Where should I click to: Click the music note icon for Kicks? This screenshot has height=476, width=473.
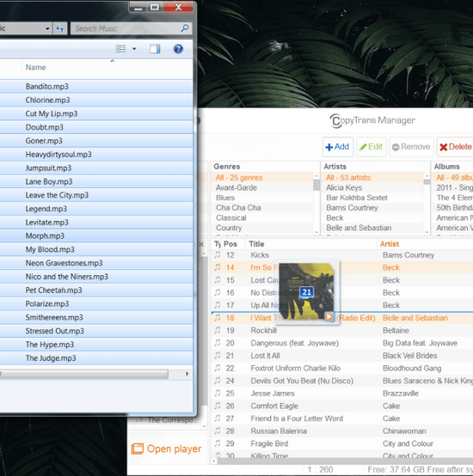tap(218, 254)
